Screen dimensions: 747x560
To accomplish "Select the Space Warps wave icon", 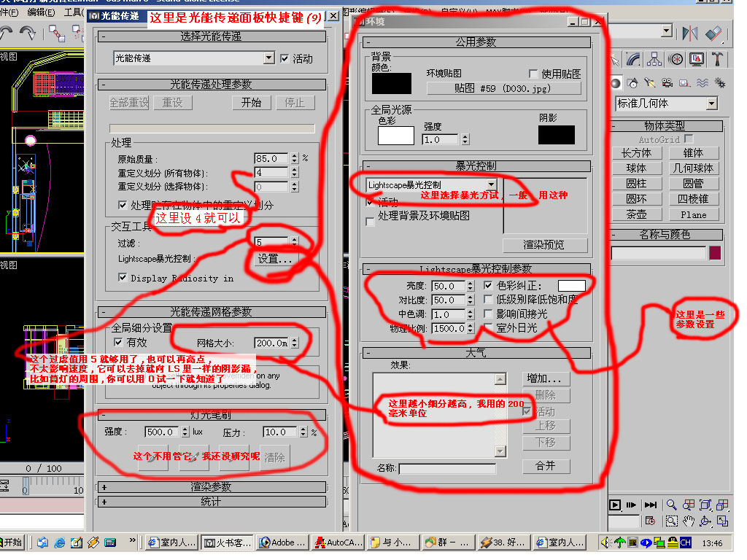I will 703,83.
